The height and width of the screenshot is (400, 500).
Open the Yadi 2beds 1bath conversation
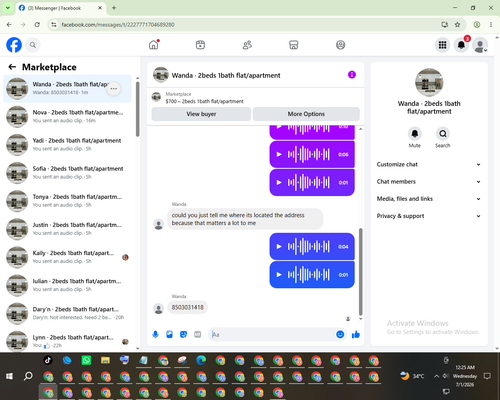(x=67, y=145)
